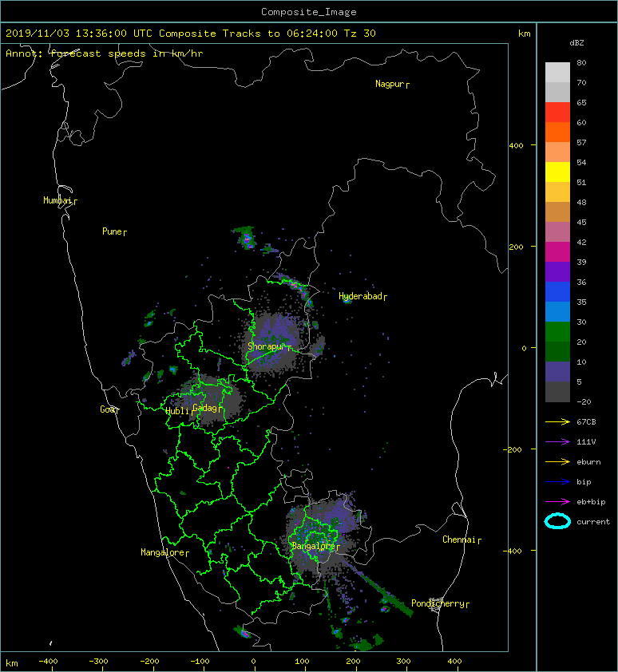Click the green storm cell north of Shorapur near 200 km
Screen dimensions: 618x672
coord(247,238)
